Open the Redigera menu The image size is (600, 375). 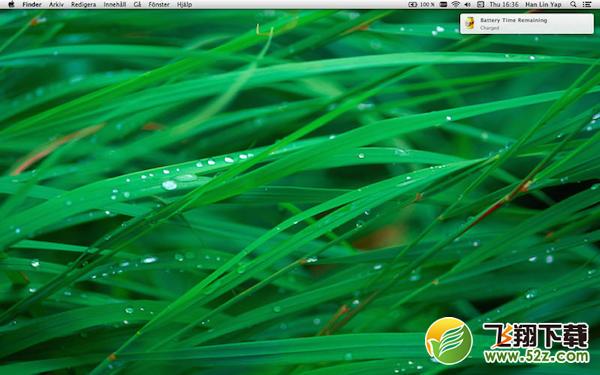coord(83,5)
